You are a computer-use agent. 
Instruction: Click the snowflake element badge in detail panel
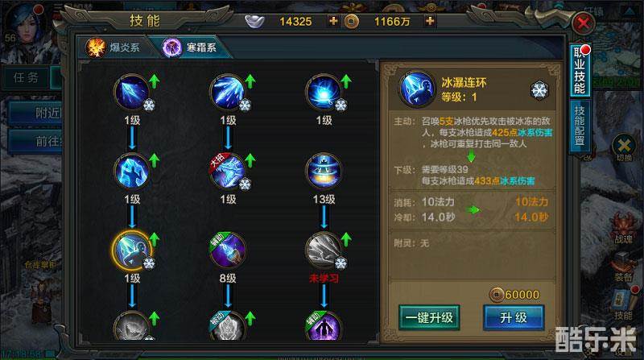click(x=539, y=90)
